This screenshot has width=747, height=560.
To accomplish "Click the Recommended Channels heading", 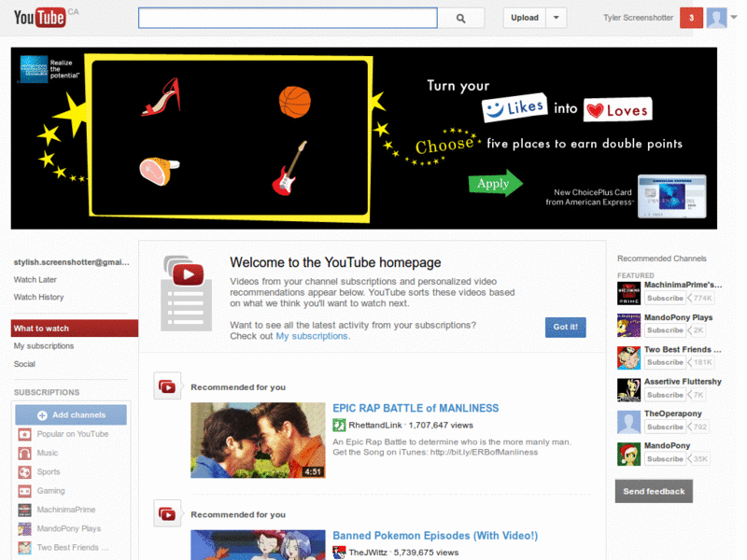I will (662, 259).
